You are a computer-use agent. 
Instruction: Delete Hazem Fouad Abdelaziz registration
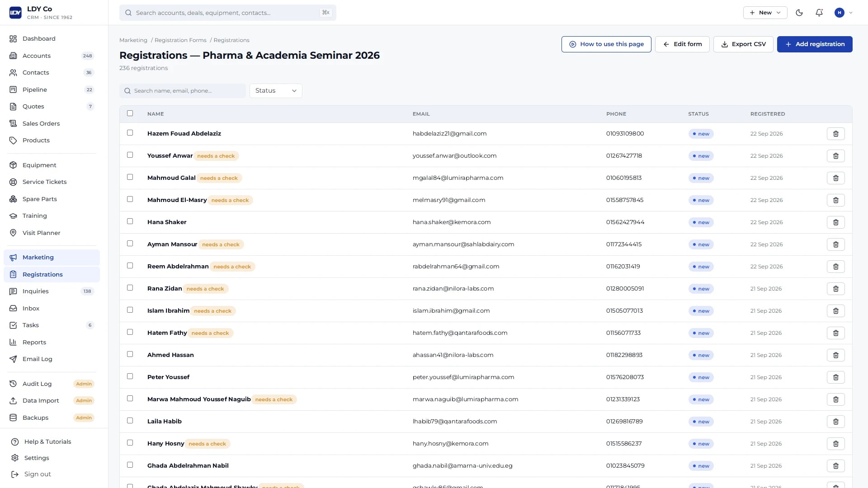point(836,134)
